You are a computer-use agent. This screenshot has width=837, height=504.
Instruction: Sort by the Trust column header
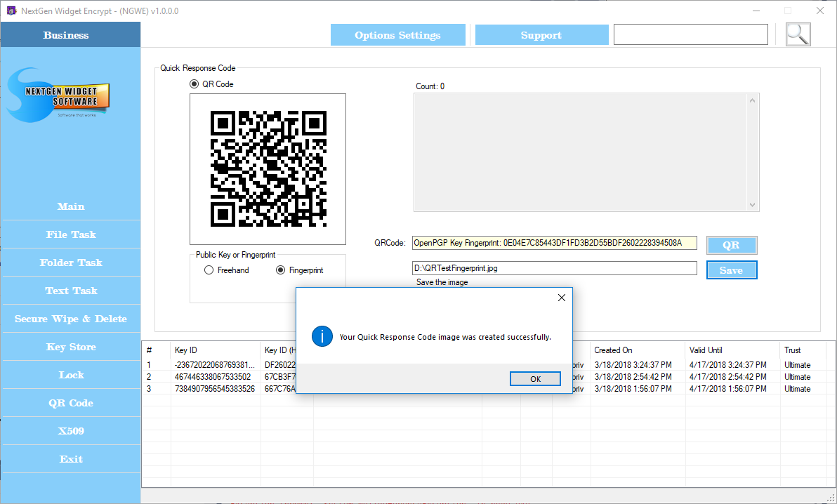pyautogui.click(x=803, y=350)
